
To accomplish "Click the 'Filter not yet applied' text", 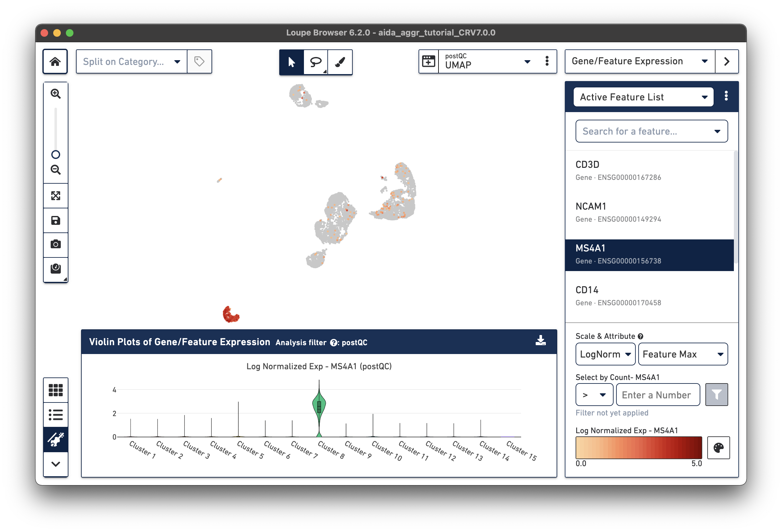I will (611, 413).
